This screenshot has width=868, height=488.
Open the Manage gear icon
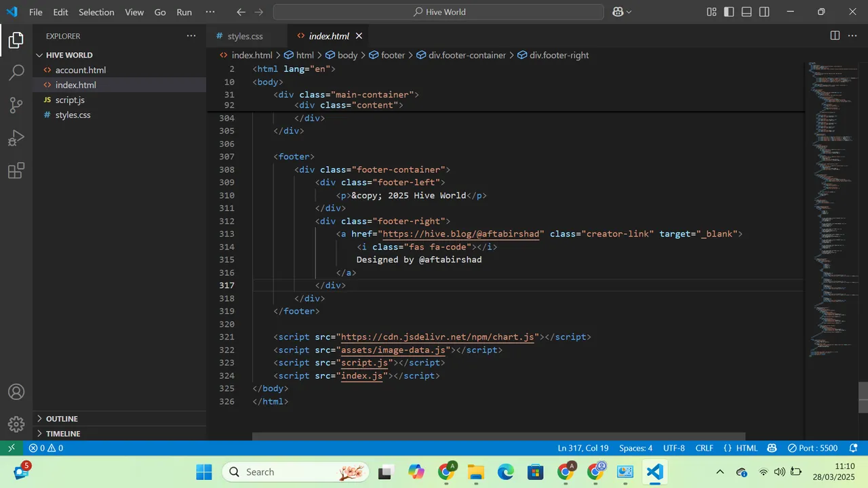(x=16, y=425)
